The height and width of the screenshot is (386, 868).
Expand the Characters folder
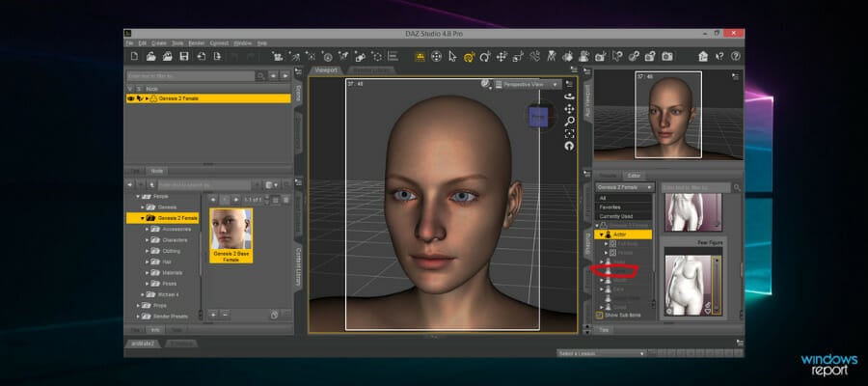coord(148,239)
